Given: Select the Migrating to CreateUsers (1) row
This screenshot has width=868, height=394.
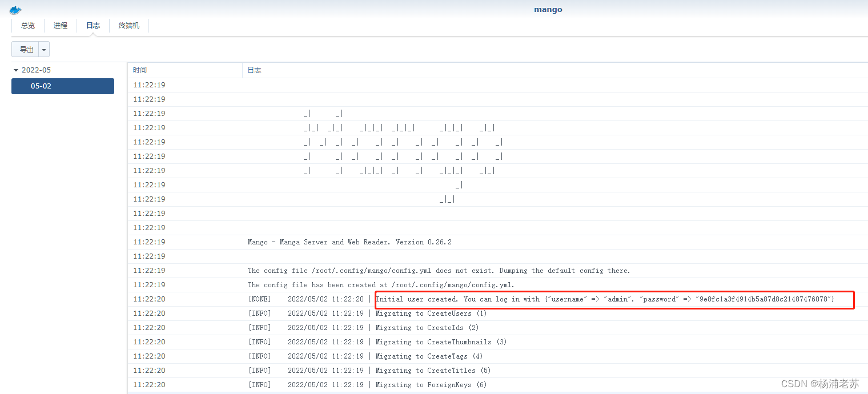Looking at the screenshot, I should pos(498,313).
